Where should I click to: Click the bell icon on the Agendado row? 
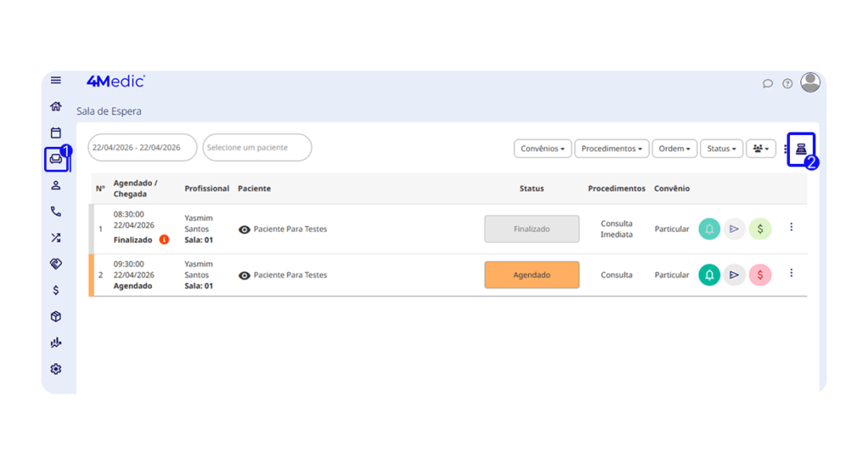click(709, 275)
